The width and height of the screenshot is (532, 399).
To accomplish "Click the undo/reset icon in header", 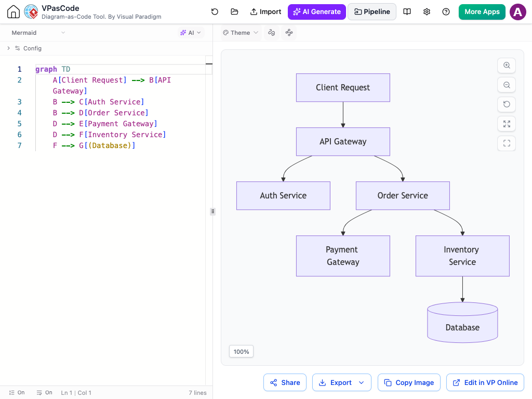I will point(215,11).
